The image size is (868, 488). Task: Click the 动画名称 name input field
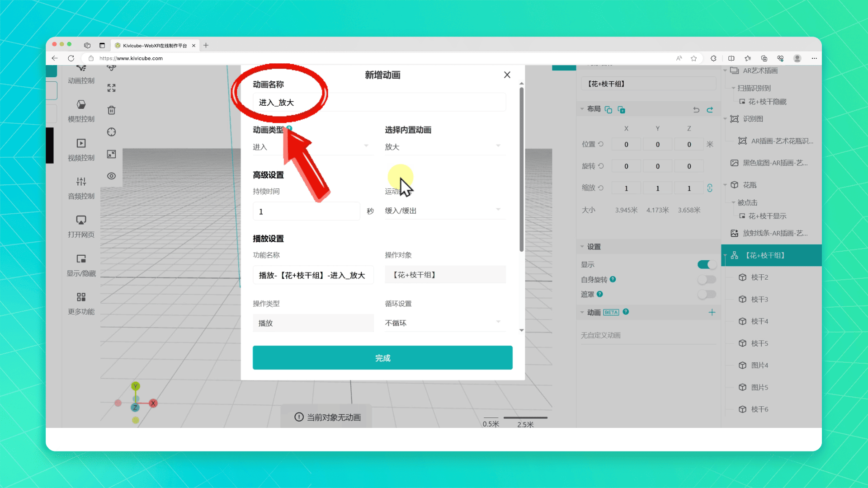coord(379,103)
